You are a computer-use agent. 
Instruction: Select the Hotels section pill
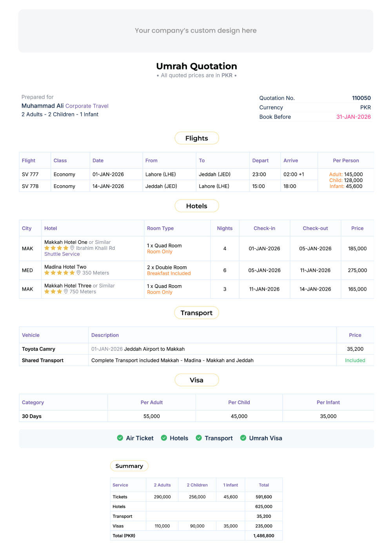coord(196,206)
